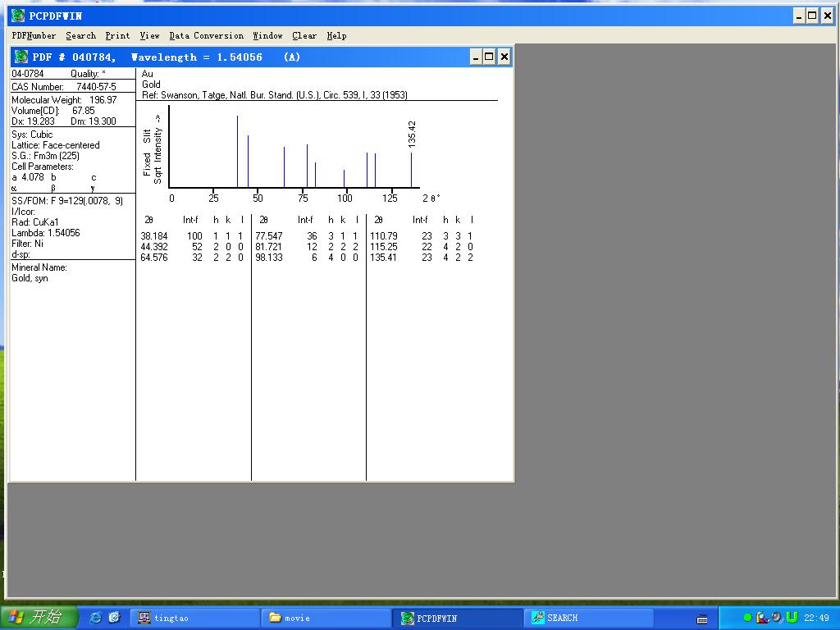Open the Start menu
This screenshot has width=840, height=630.
39,618
